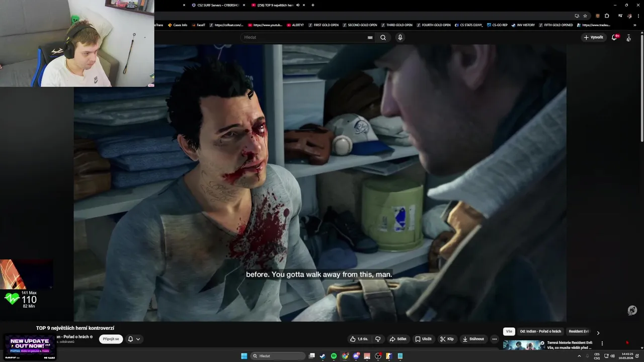Open the 'FOURTH GOLD OPEN' bookmark
Viewport: 644px width, 362px height.
(433, 25)
